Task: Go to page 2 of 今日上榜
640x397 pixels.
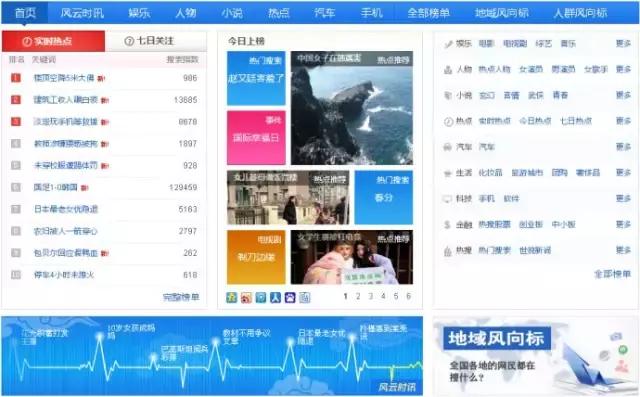Action: pos(358,296)
